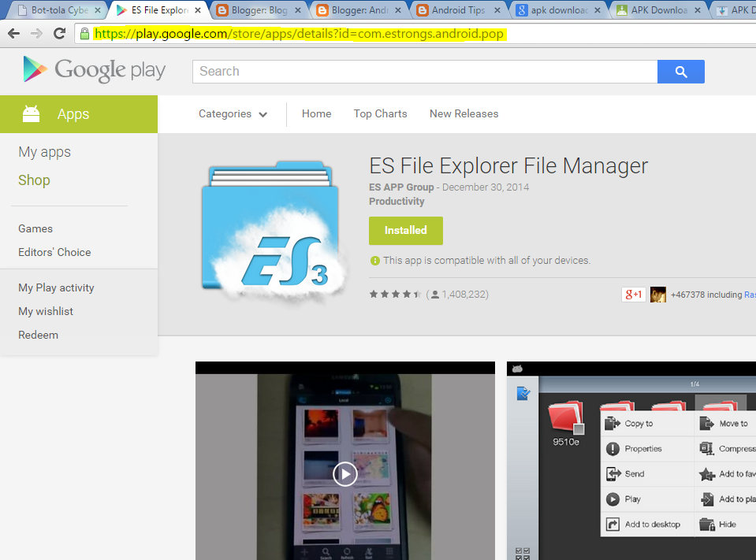Switch to Android Tips browser tab
Viewport: 756px width, 560px height.
click(458, 9)
